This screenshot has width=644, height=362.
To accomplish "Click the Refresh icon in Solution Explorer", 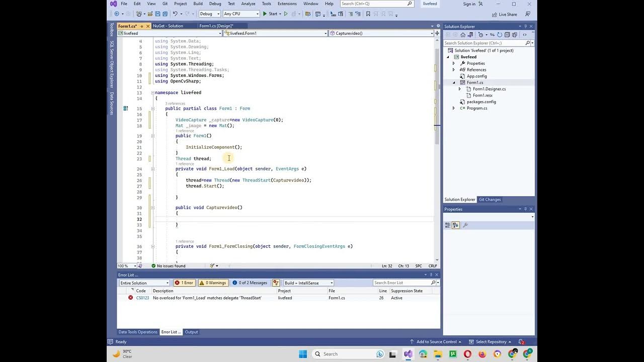I will [x=500, y=35].
